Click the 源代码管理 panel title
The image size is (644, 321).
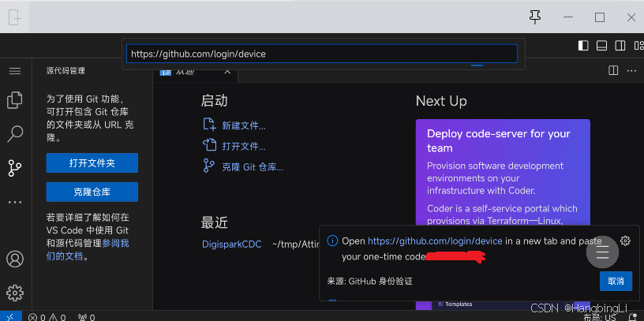(x=66, y=71)
